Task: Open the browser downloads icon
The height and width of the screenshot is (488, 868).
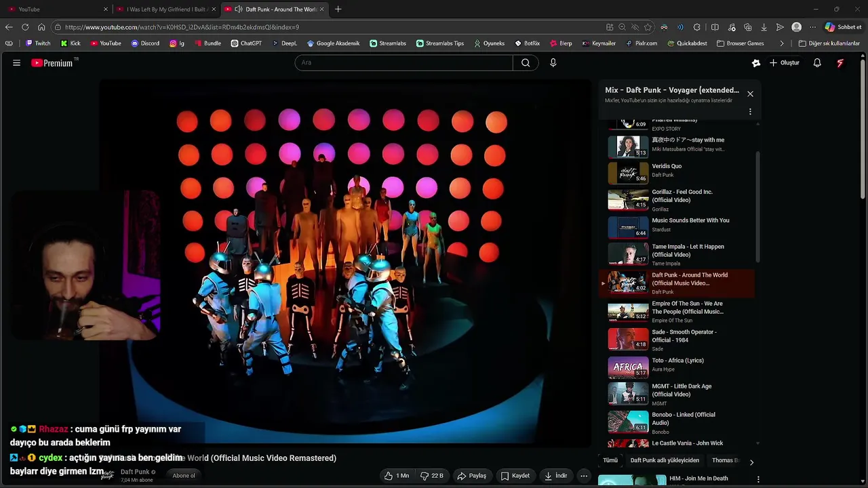Action: pyautogui.click(x=764, y=27)
